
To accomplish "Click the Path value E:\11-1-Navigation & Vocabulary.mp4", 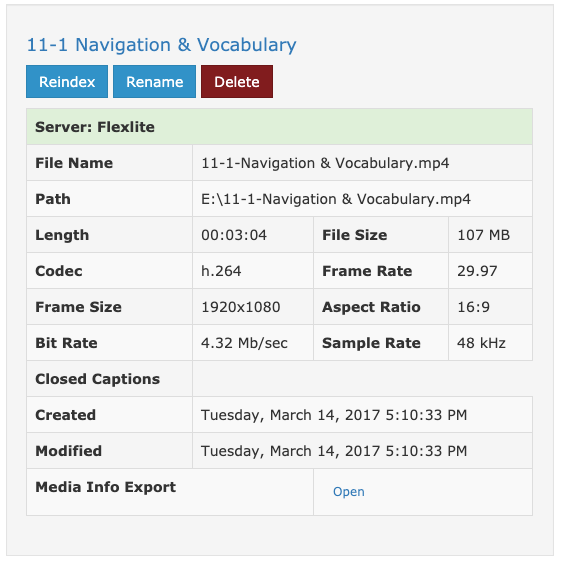I will tap(336, 199).
